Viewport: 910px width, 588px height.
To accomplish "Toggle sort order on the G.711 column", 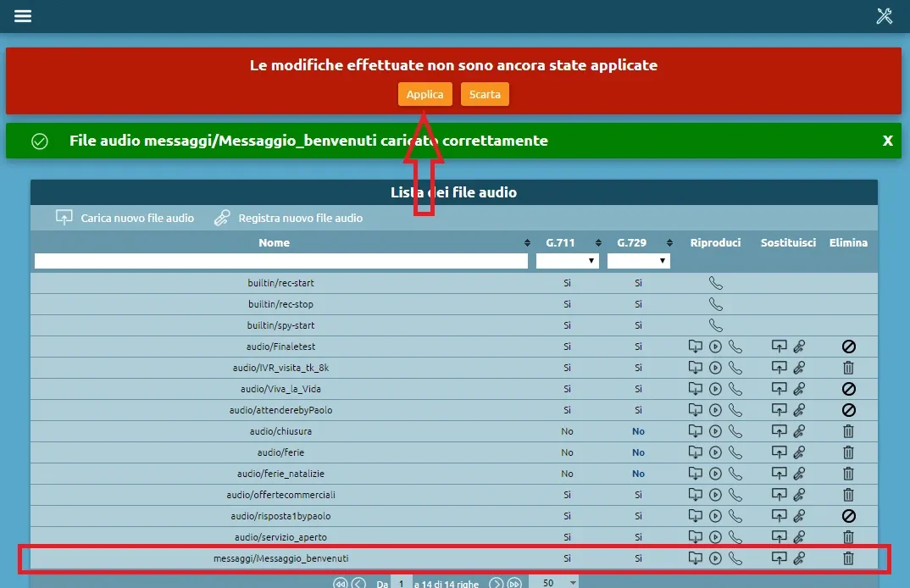I will [598, 243].
